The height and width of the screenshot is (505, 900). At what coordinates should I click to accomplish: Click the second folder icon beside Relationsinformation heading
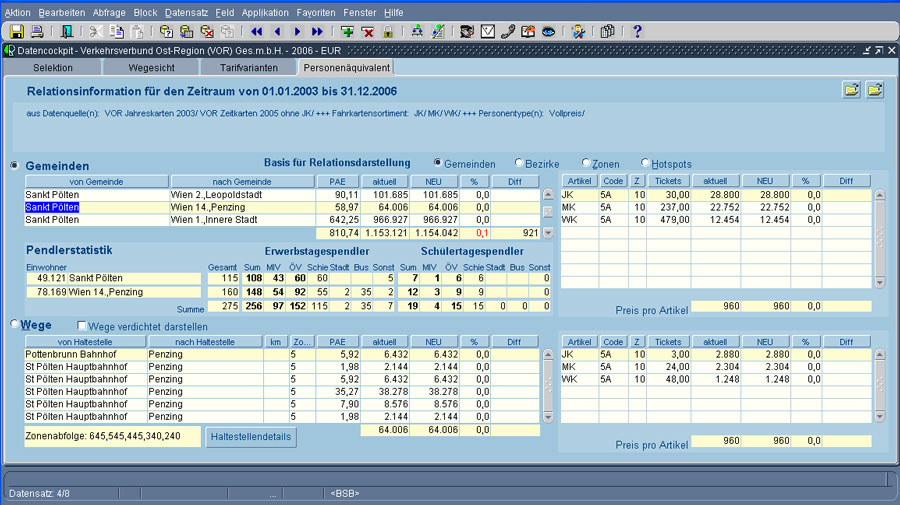875,90
